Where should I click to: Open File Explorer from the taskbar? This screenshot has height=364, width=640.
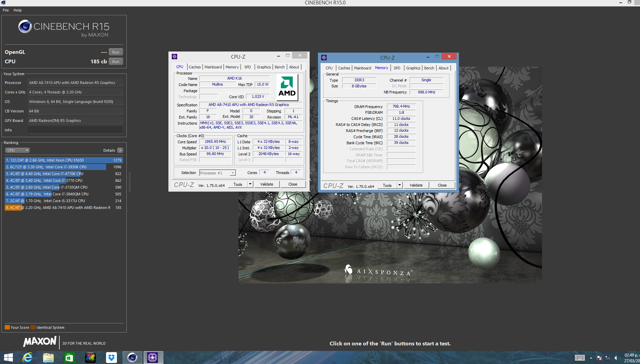point(48,358)
